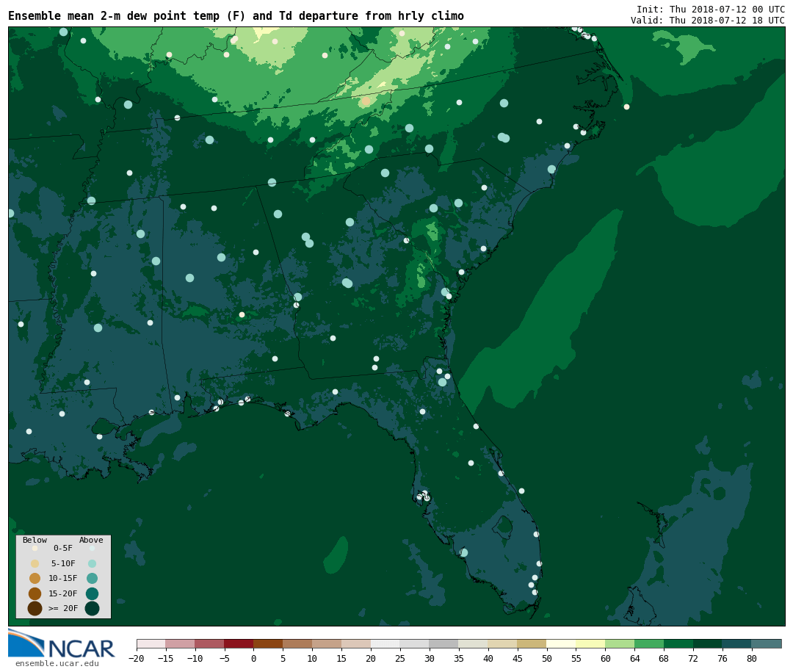Click the '>= 20F' legend label
This screenshot has width=793, height=672.
click(63, 608)
